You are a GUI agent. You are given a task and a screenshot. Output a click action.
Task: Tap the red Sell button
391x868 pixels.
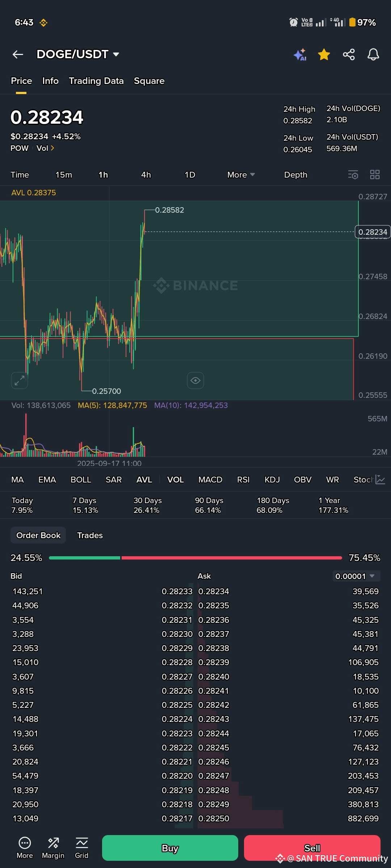tap(312, 848)
